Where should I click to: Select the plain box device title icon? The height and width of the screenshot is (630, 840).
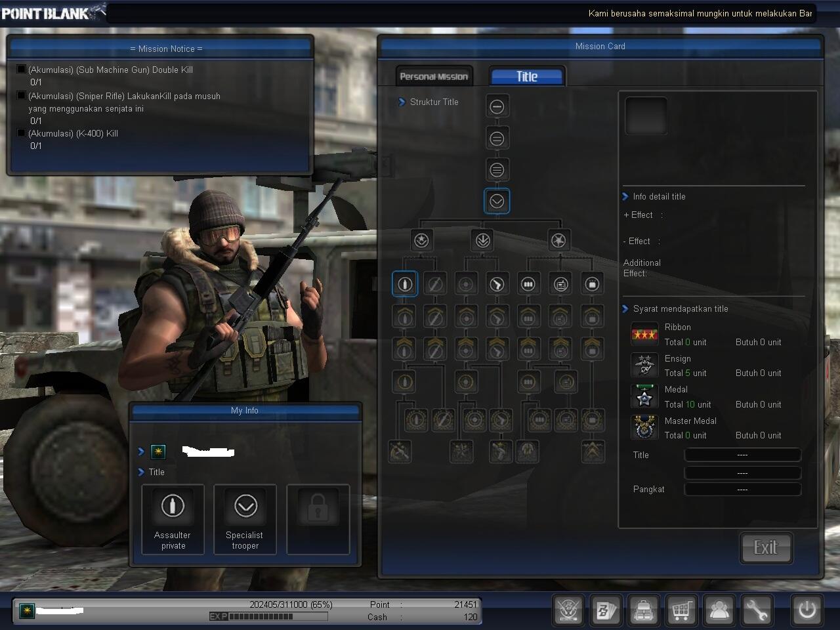coord(592,284)
